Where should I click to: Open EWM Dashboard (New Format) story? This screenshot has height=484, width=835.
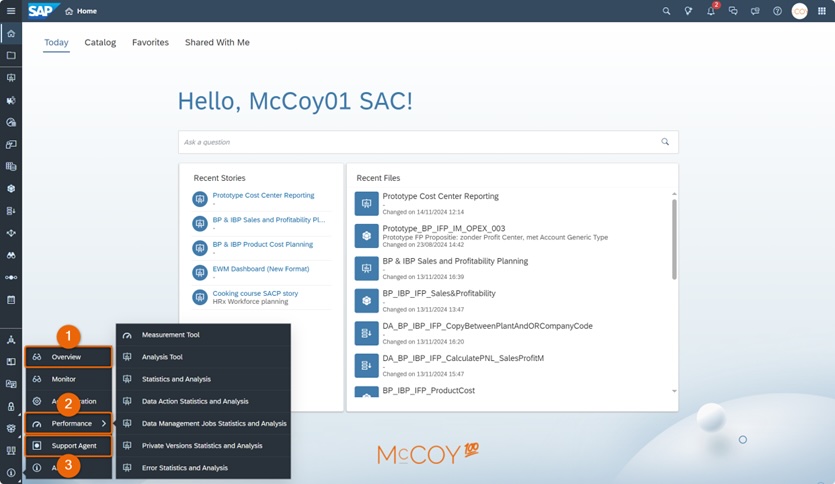pos(260,269)
